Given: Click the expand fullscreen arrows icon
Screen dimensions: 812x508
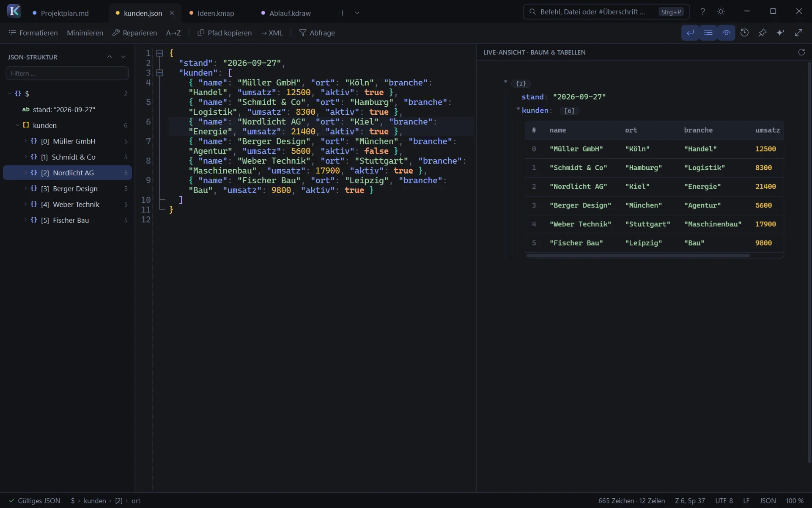Looking at the screenshot, I should (x=798, y=33).
